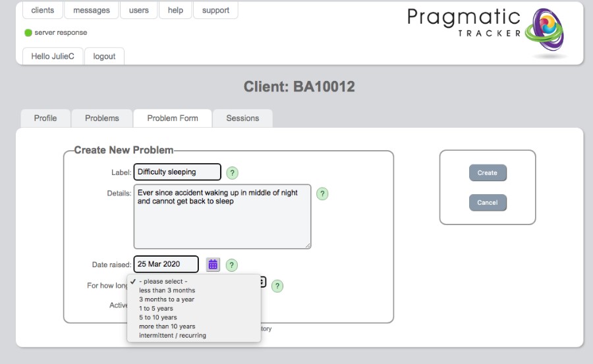Open the messages menu item
Image resolution: width=593 pixels, height=364 pixels.
click(92, 11)
